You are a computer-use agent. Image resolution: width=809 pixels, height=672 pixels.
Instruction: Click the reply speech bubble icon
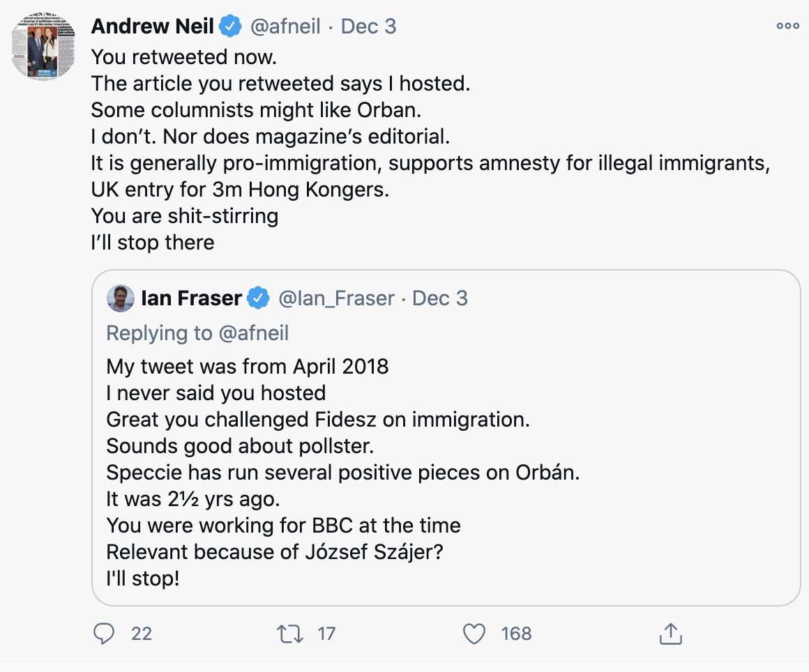pos(104,634)
